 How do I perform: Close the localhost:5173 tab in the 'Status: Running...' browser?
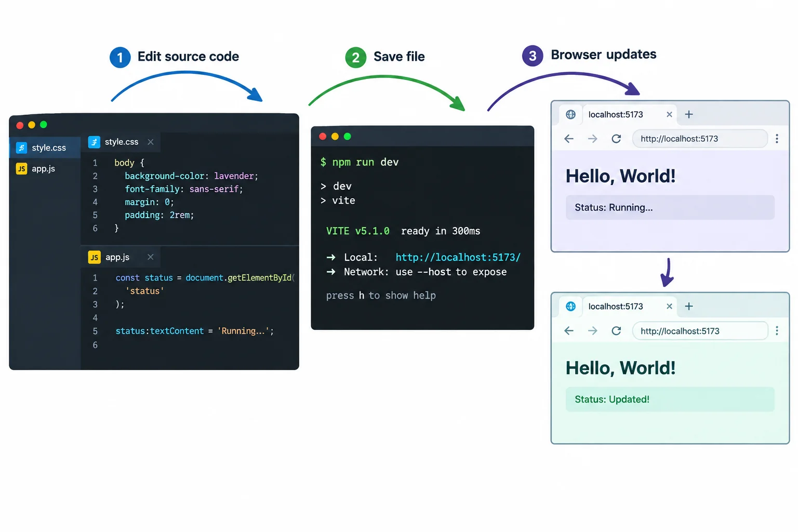669,114
